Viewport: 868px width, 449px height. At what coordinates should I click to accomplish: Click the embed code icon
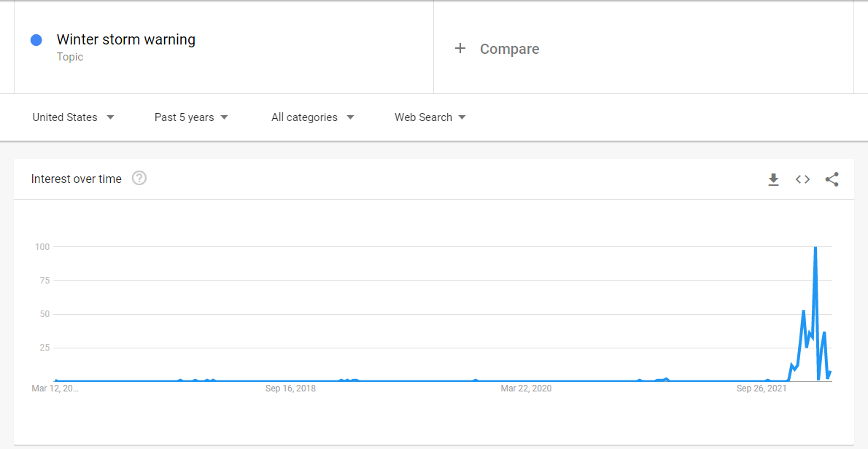coord(802,179)
